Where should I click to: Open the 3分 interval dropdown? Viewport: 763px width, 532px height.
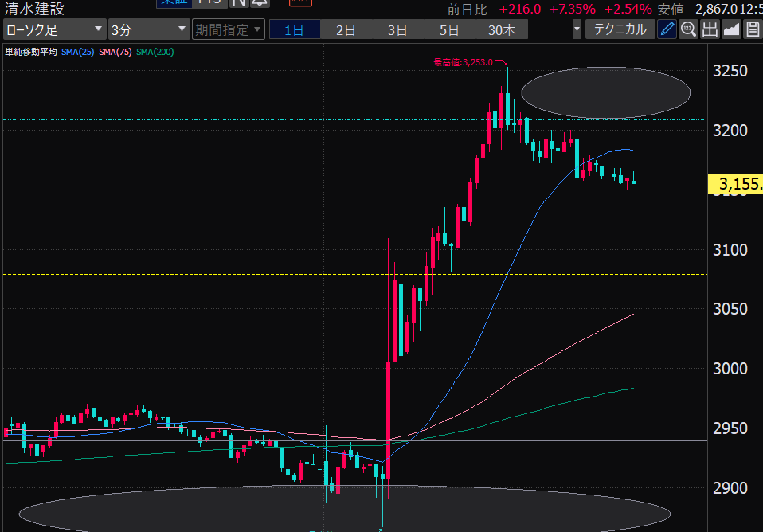click(x=148, y=30)
